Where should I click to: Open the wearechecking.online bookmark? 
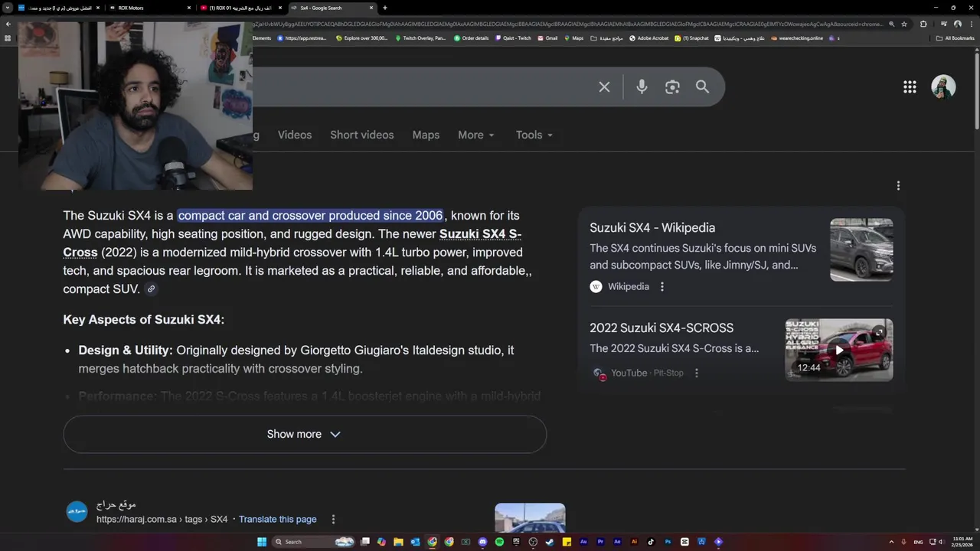click(x=797, y=38)
